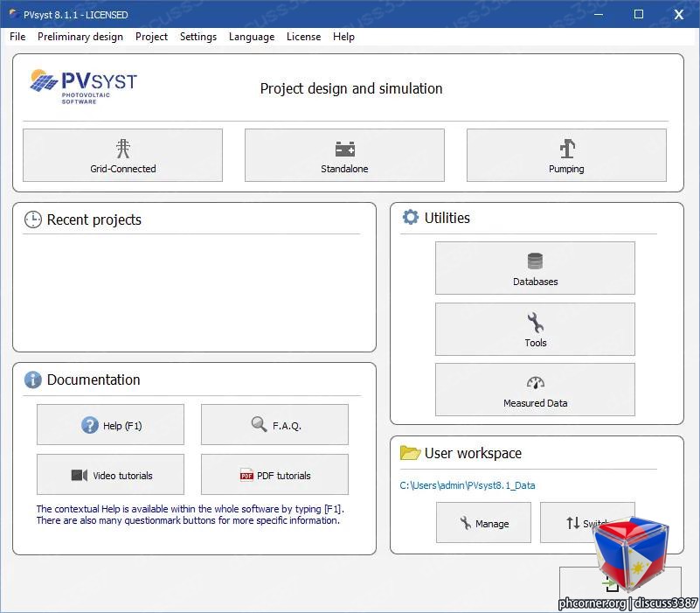Click the Databases label text

point(535,282)
